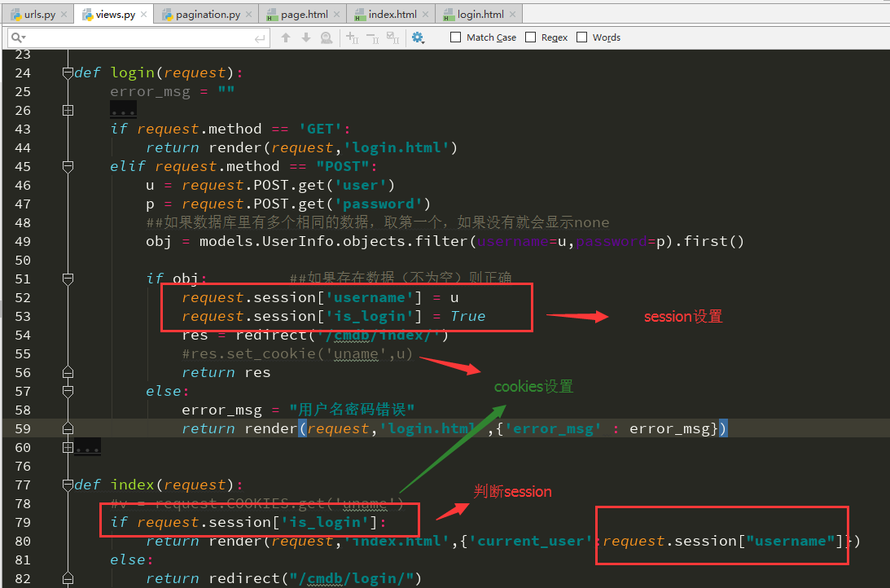Click the Chinese comment on line 48

coord(378,222)
